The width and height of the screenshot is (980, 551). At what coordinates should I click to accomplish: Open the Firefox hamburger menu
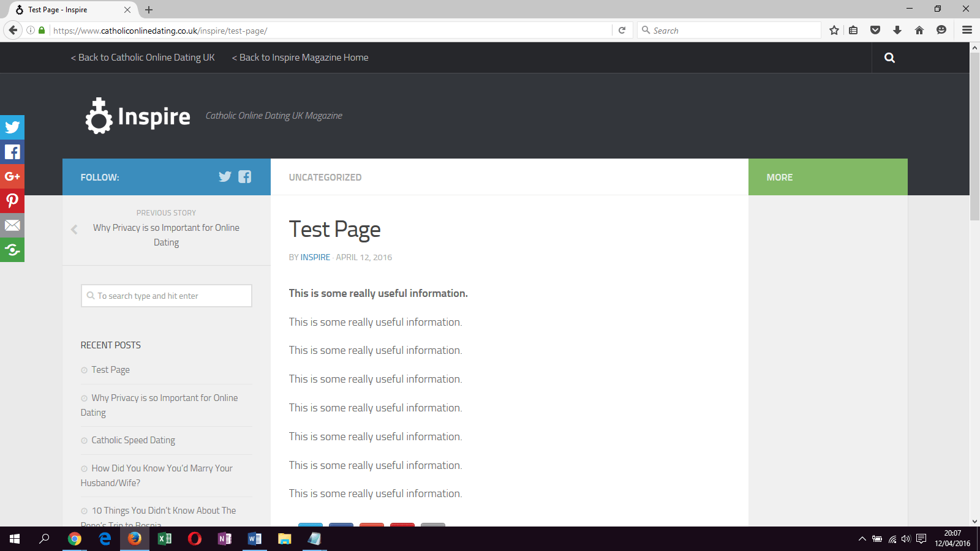(x=967, y=30)
